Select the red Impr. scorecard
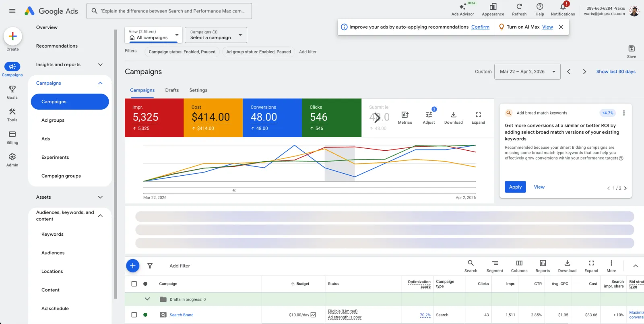The image size is (644, 324). tap(154, 118)
